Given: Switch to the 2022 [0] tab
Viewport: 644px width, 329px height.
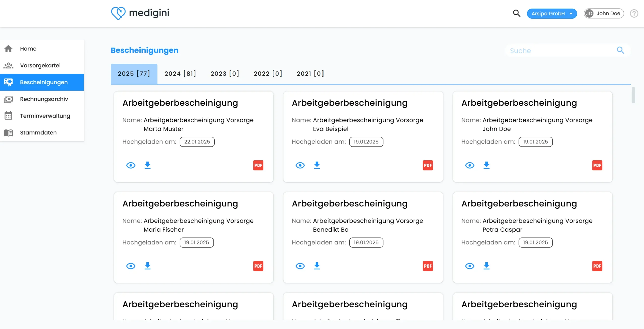Looking at the screenshot, I should pos(268,74).
